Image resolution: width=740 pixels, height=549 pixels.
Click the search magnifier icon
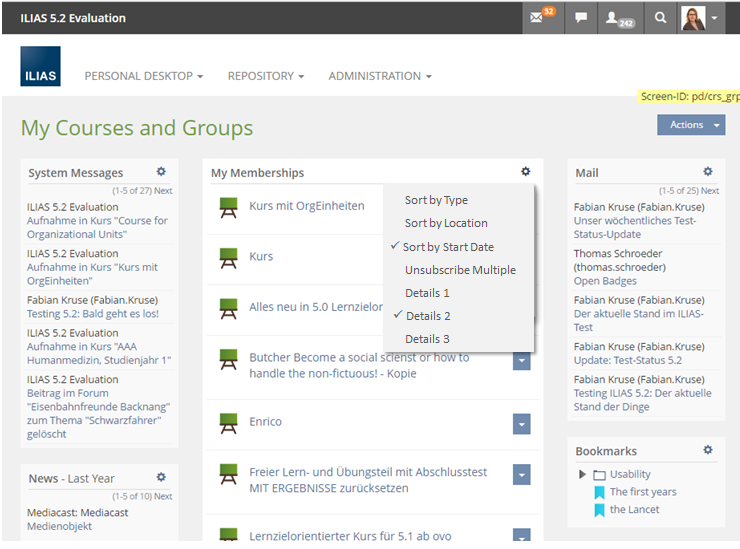[660, 18]
